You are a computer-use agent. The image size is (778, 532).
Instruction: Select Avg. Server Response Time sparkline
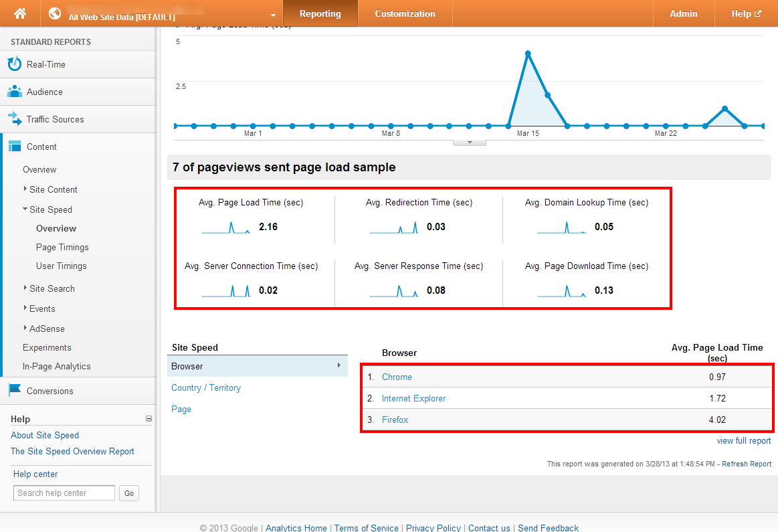(x=394, y=291)
